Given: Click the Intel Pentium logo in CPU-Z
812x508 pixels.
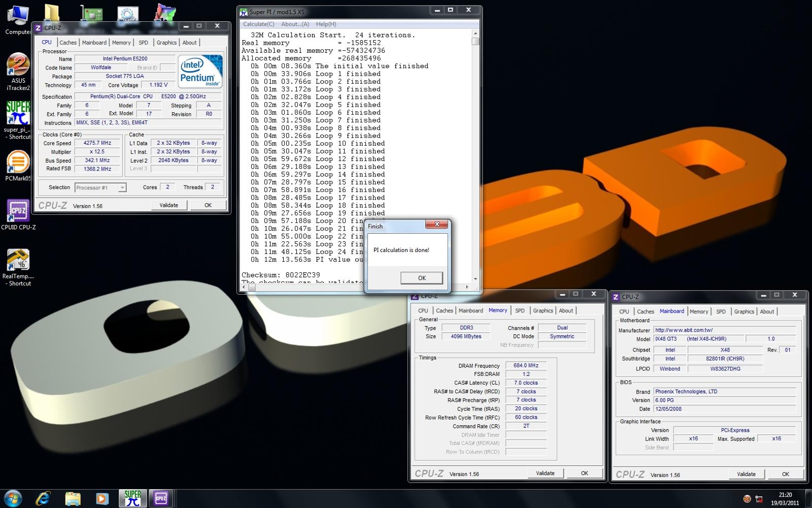Looking at the screenshot, I should tap(200, 71).
